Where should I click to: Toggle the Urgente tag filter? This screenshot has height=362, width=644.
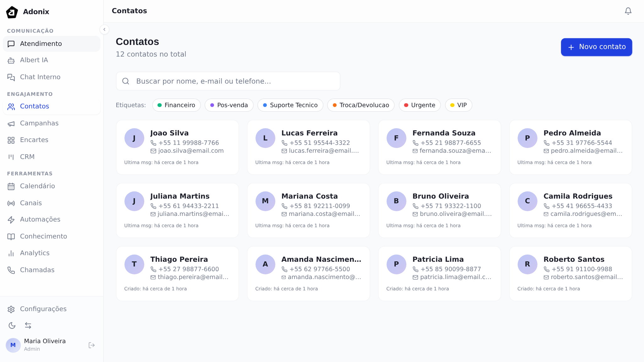pos(419,105)
